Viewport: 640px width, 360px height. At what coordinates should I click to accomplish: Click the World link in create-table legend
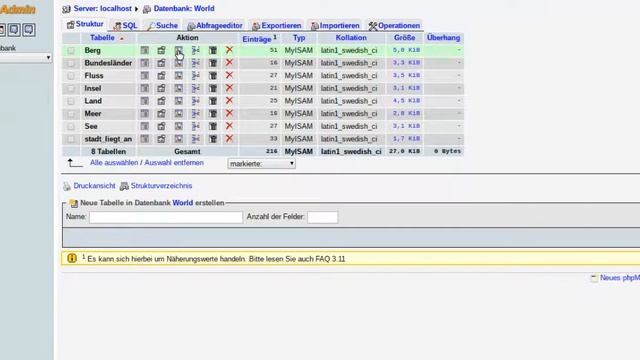182,203
